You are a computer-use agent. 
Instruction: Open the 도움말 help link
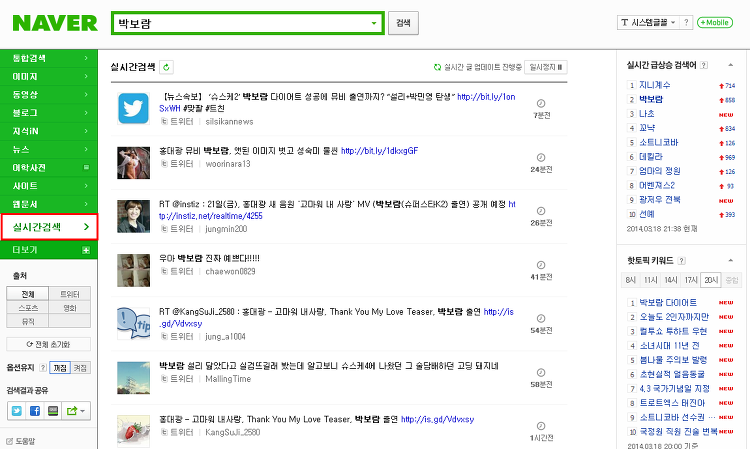tap(21, 441)
